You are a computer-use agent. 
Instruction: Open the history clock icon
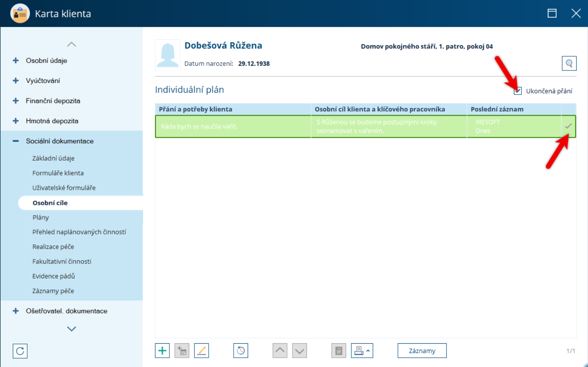coord(240,350)
